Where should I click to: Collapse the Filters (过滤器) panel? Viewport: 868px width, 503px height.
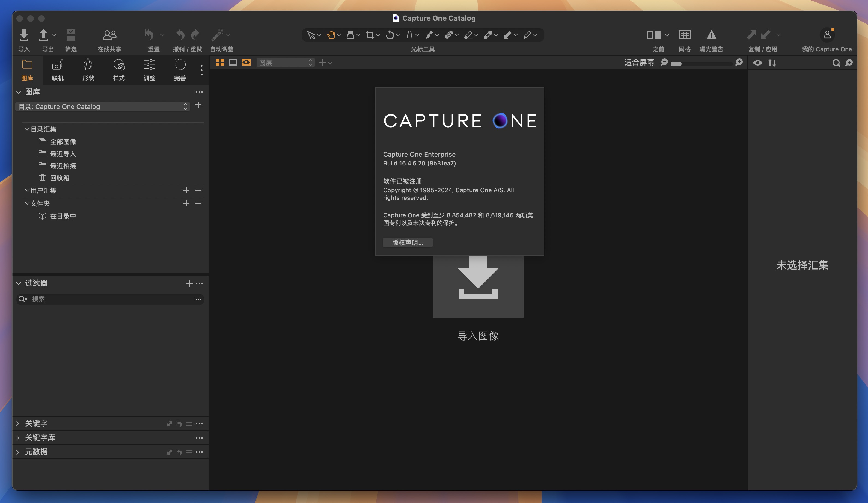(x=19, y=283)
